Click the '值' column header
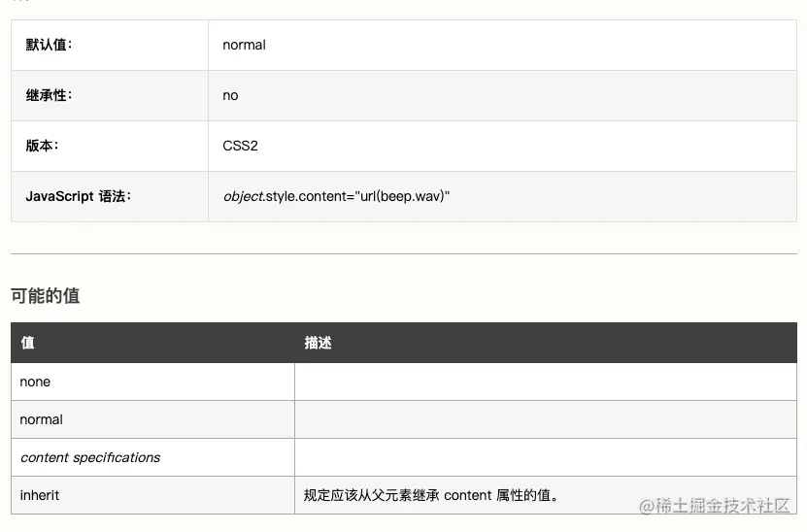The height and width of the screenshot is (532, 807). point(28,343)
